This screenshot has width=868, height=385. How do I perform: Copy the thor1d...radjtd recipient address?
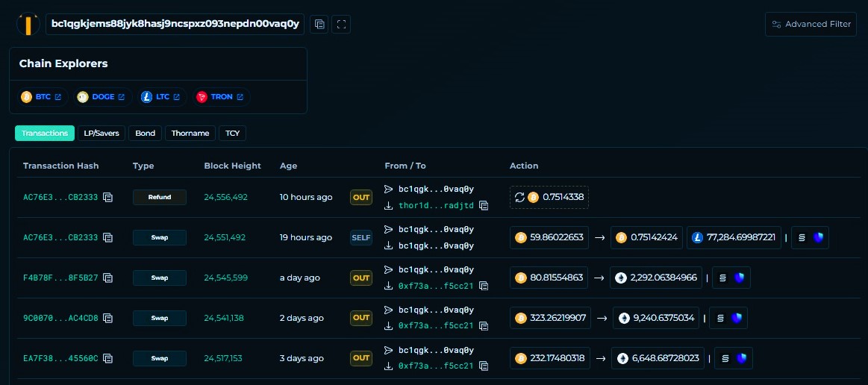click(x=484, y=206)
